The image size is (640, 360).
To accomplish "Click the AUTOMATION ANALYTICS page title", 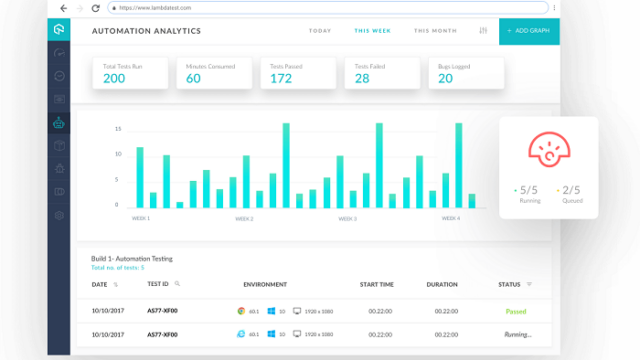I will 147,31.
